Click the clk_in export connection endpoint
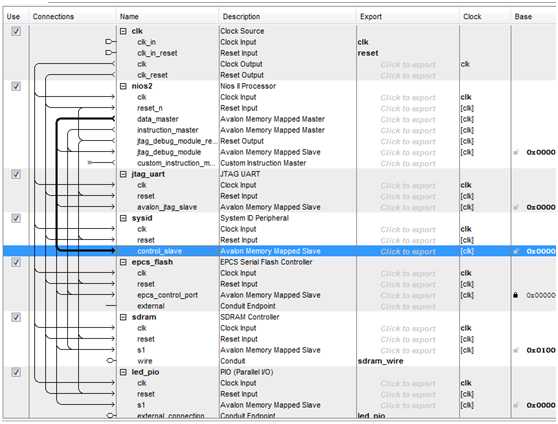Viewport: 558px width, 424px height. pos(109,42)
